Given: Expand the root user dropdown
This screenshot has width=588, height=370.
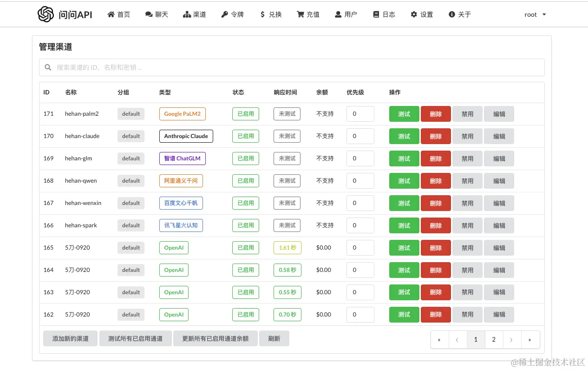Looking at the screenshot, I should tap(535, 14).
